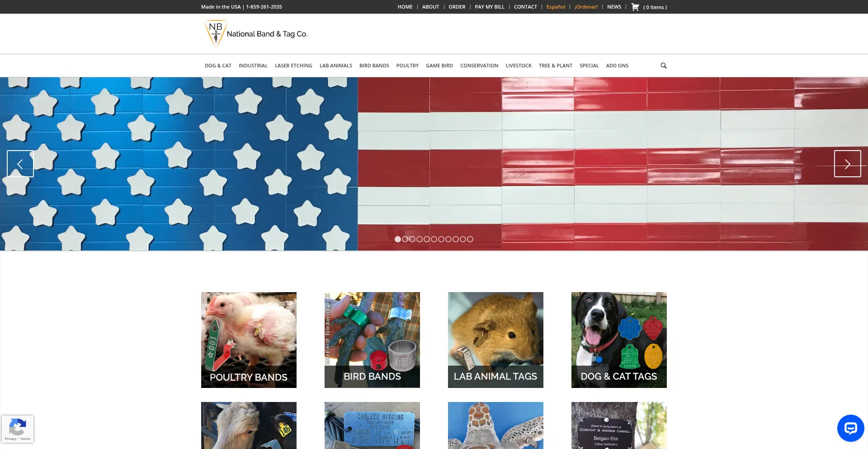Click the National Band & Tag Co. logo
Screen dimensions: 868x449
point(256,34)
